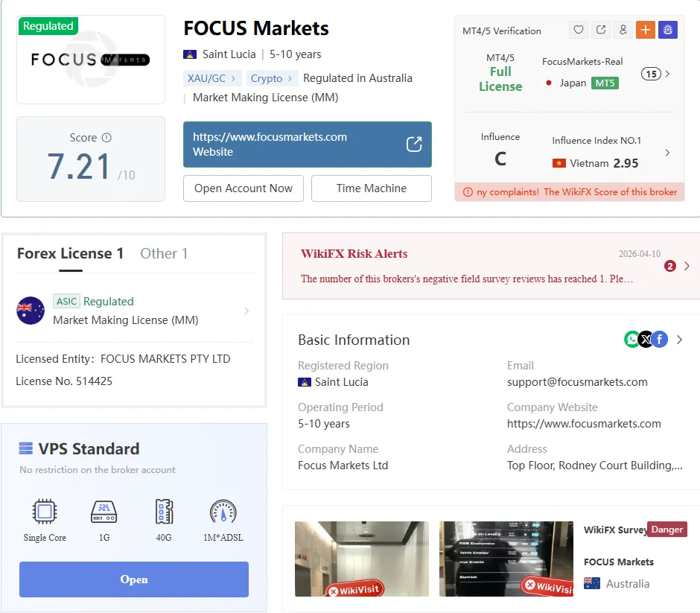Click Open Account Now button

[244, 188]
